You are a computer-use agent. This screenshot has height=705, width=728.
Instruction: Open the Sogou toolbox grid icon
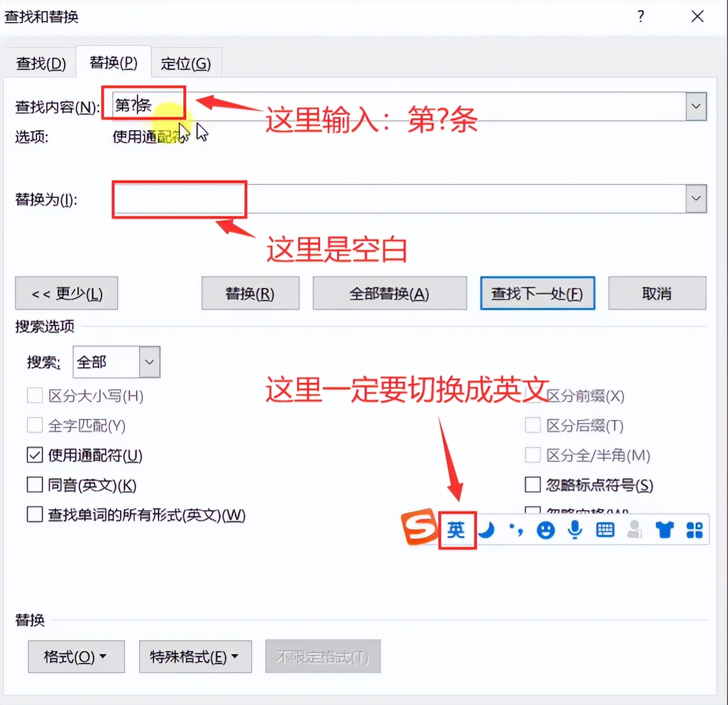coord(695,530)
